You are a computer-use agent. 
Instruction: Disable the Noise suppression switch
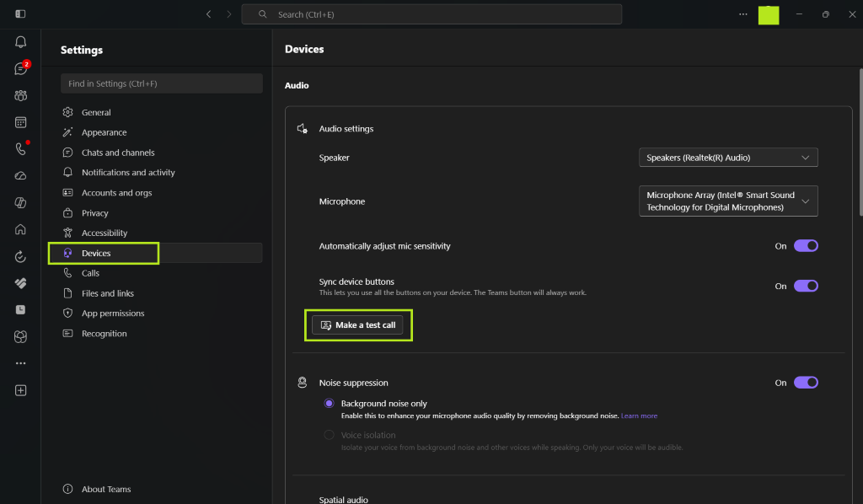806,383
